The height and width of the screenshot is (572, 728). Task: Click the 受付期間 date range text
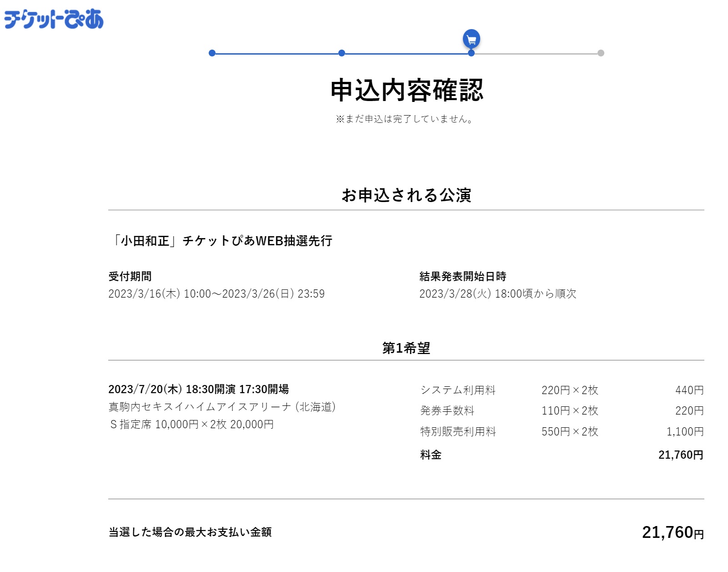coord(216,294)
